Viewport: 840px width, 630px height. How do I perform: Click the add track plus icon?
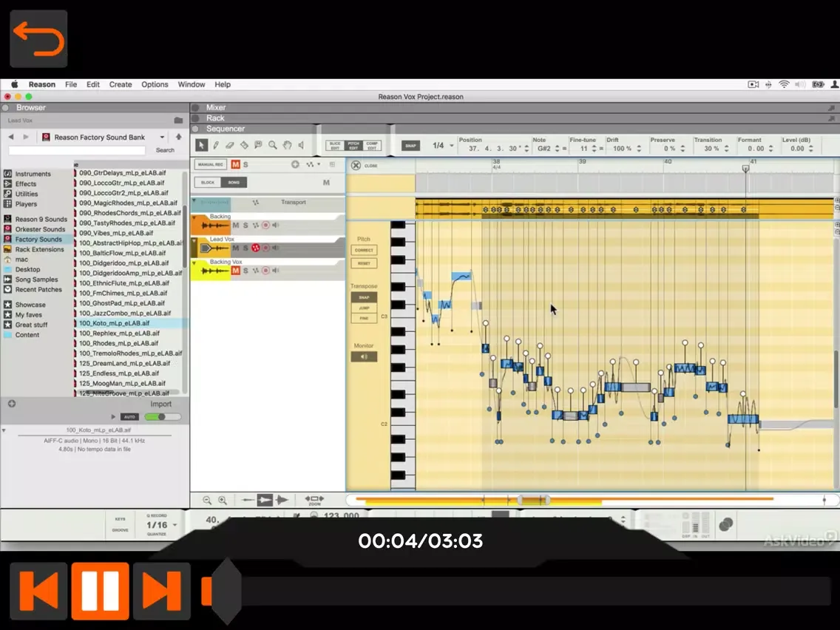point(295,164)
